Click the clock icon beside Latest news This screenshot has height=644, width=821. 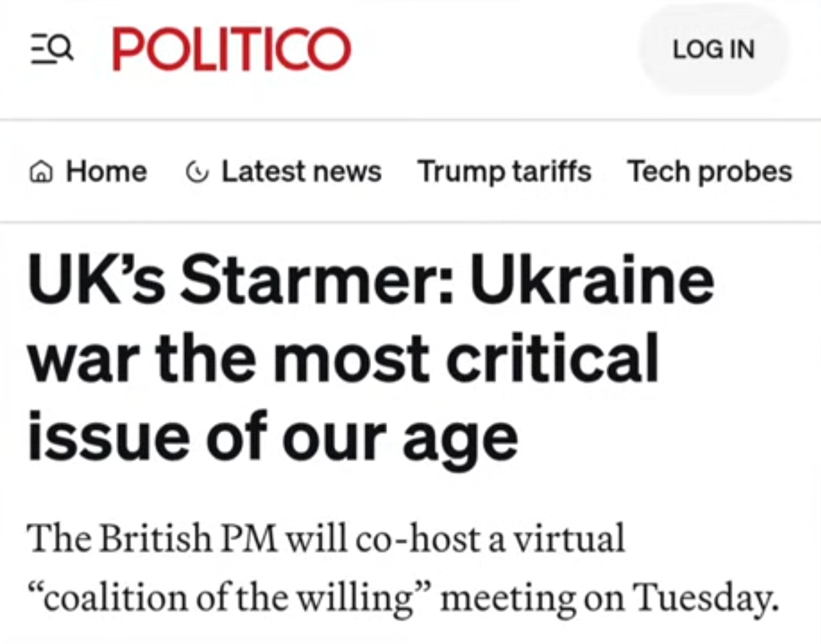tap(197, 172)
